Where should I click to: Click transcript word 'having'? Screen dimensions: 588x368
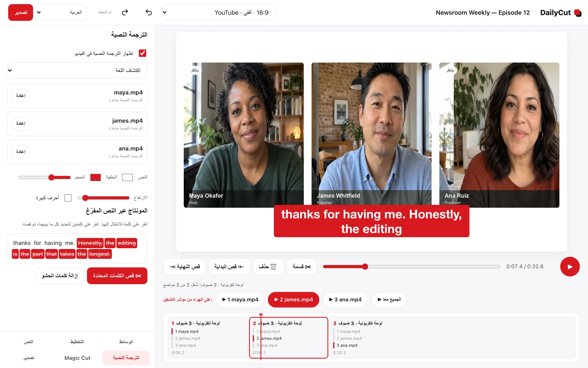click(53, 243)
